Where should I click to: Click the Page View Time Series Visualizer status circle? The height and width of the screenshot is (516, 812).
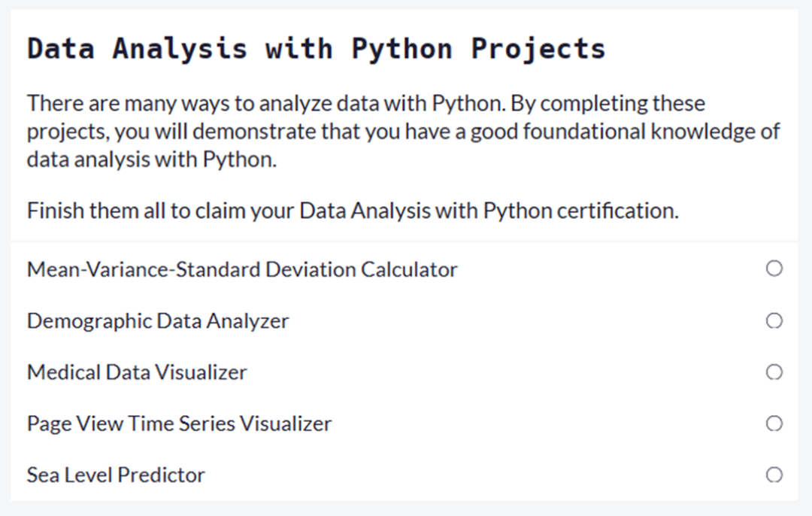pos(774,423)
